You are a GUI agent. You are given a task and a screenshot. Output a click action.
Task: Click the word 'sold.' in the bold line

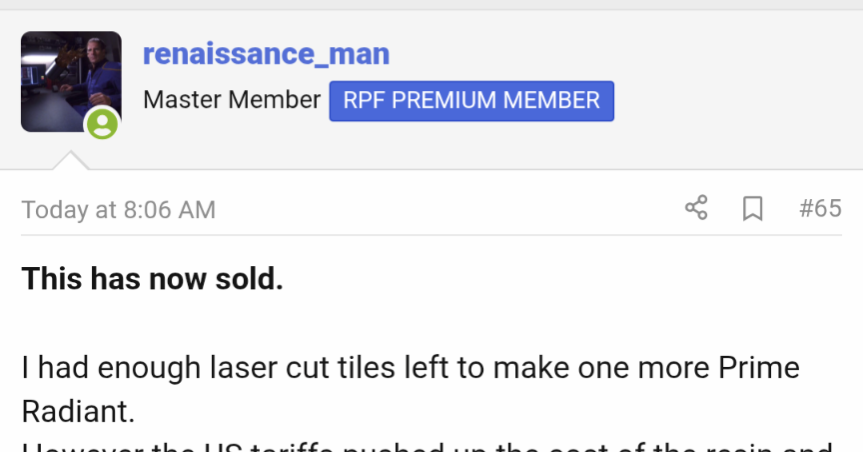tap(249, 279)
